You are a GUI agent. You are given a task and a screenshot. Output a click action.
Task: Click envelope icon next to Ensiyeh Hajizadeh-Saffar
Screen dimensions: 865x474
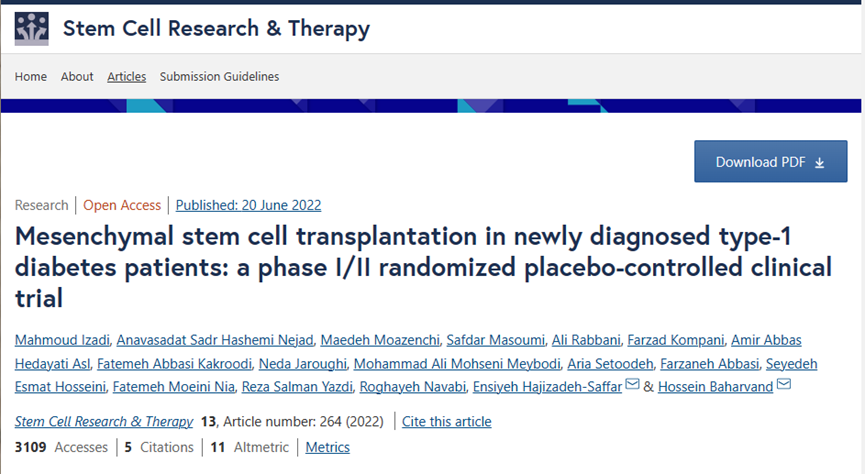pyautogui.click(x=631, y=385)
